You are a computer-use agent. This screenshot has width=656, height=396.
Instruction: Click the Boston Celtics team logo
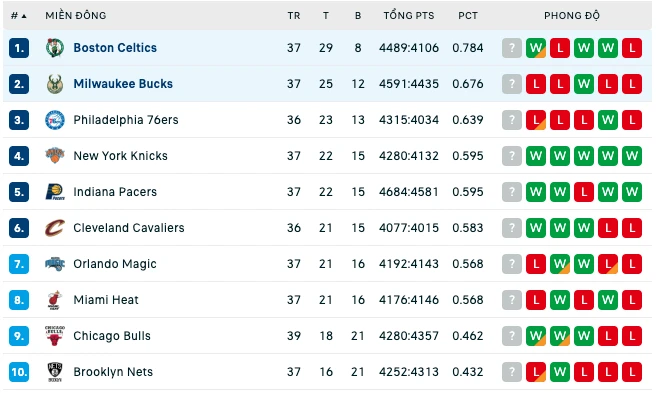55,48
